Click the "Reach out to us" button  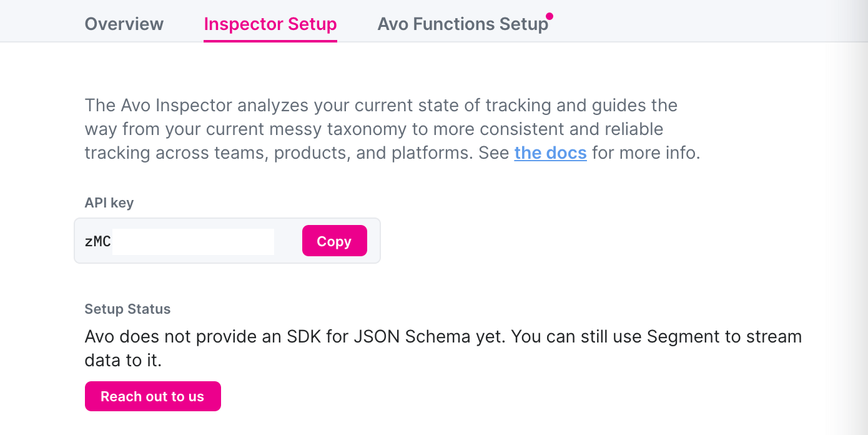coord(152,396)
